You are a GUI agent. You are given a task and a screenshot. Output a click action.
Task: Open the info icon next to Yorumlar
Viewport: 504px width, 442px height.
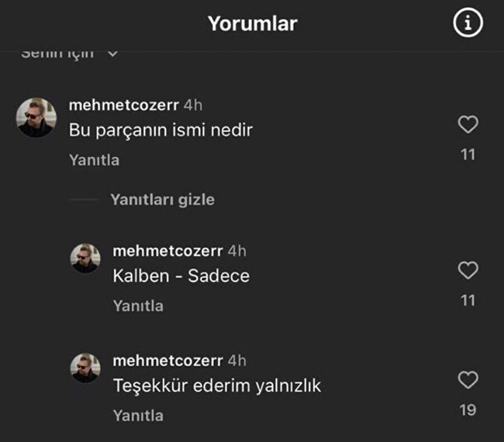click(x=468, y=22)
